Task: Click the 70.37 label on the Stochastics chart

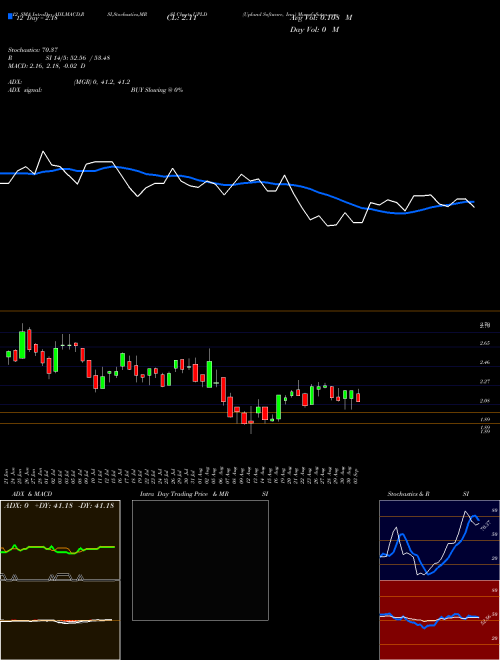Action: [x=485, y=525]
